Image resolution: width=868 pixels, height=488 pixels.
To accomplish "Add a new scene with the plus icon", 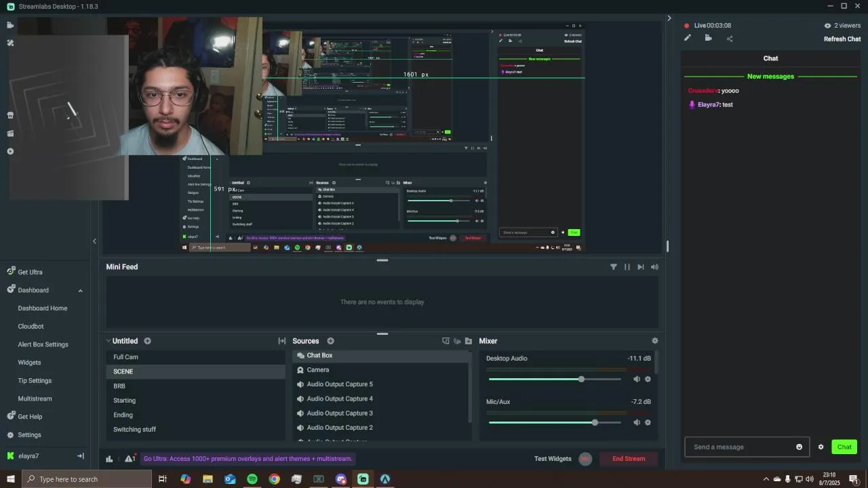I will tap(147, 341).
